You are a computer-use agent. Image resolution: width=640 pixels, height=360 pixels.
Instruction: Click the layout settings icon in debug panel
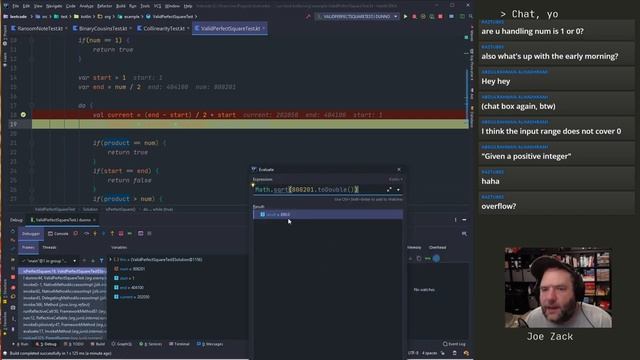[x=464, y=233]
